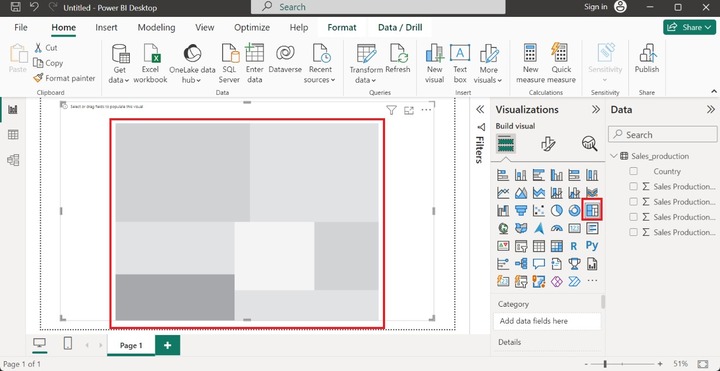This screenshot has width=720, height=371.
Task: Select the Stacked bar chart visual
Action: pos(503,175)
